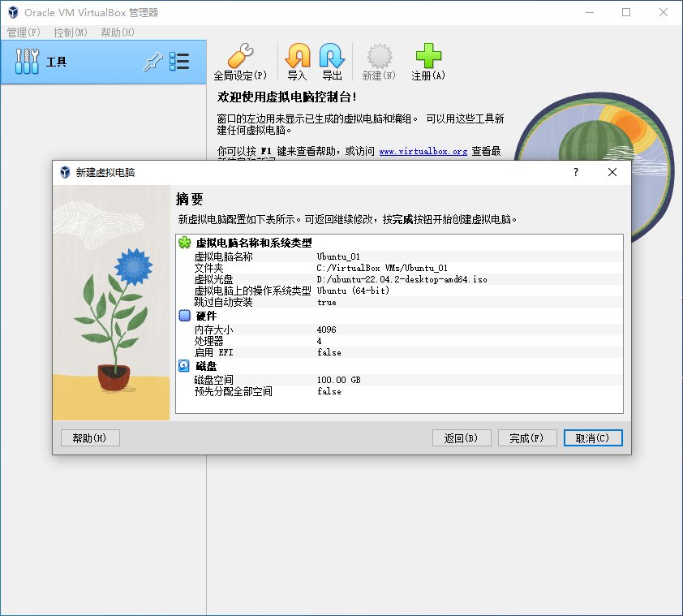Click the 4096 memory size value
This screenshot has width=683, height=616.
327,330
